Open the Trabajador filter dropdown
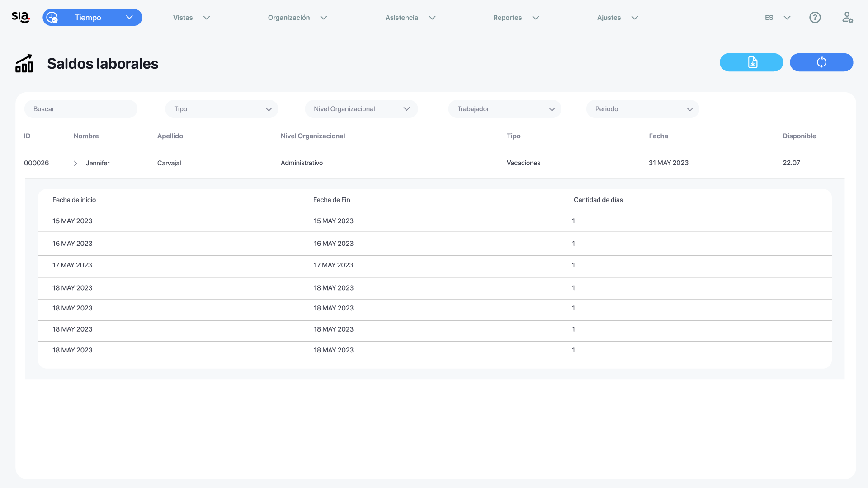The image size is (868, 488). (x=505, y=109)
